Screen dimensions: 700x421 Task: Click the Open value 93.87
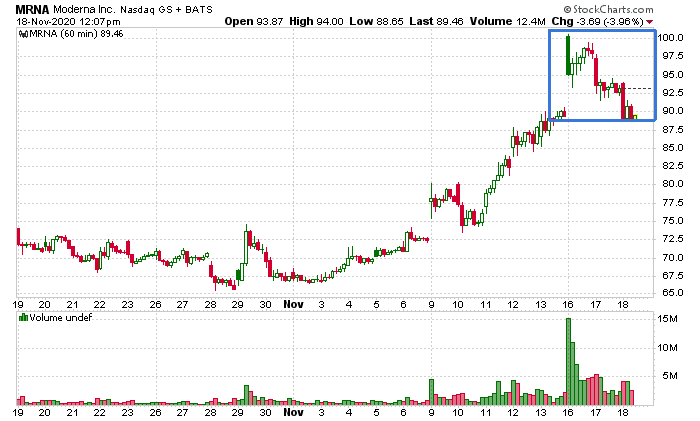[x=270, y=21]
